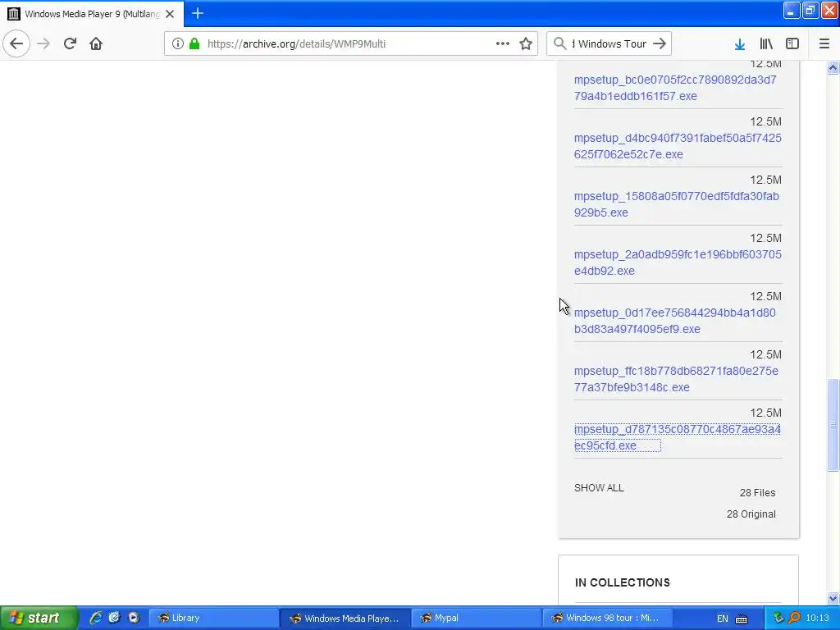Click scrollbar up arrow
Image resolution: width=840 pixels, height=630 pixels.
(833, 67)
